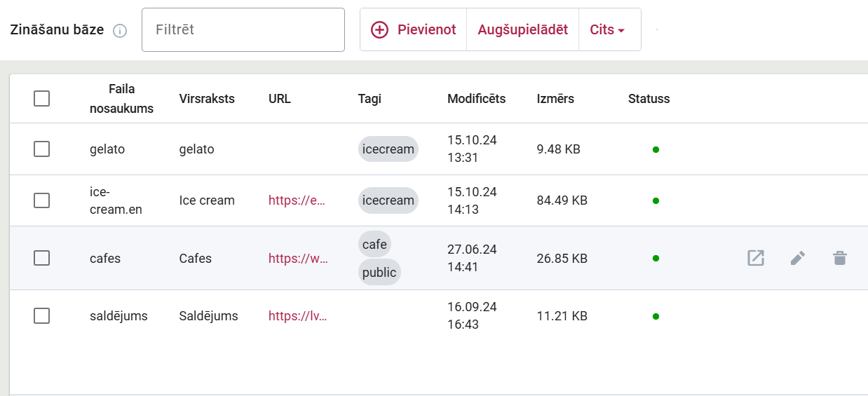Open the cafes entry in new window
This screenshot has width=868, height=396.
(x=755, y=258)
